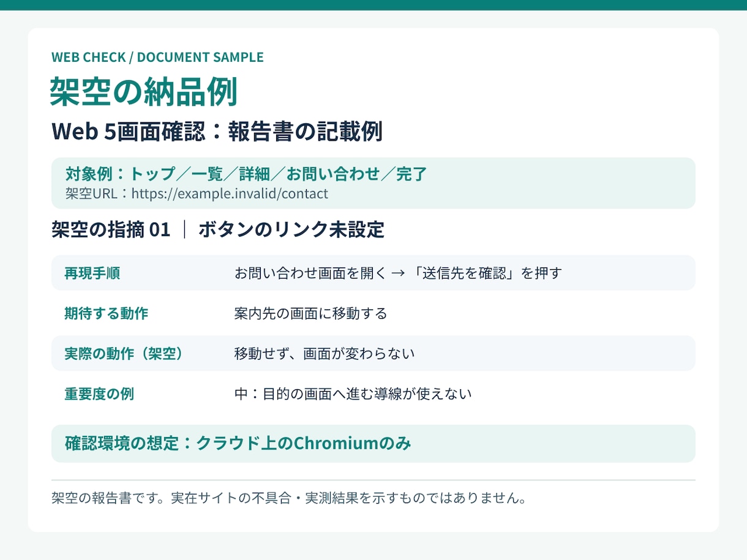Select the '実際の動作(架空)' row label

pos(124,354)
